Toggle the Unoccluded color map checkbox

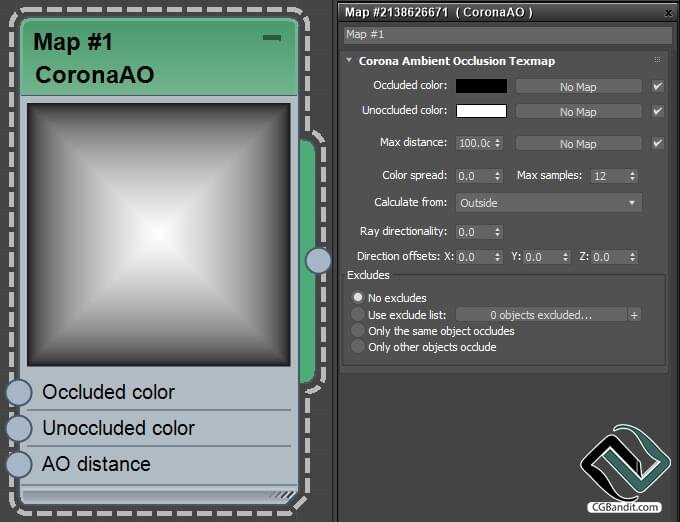pyautogui.click(x=658, y=111)
